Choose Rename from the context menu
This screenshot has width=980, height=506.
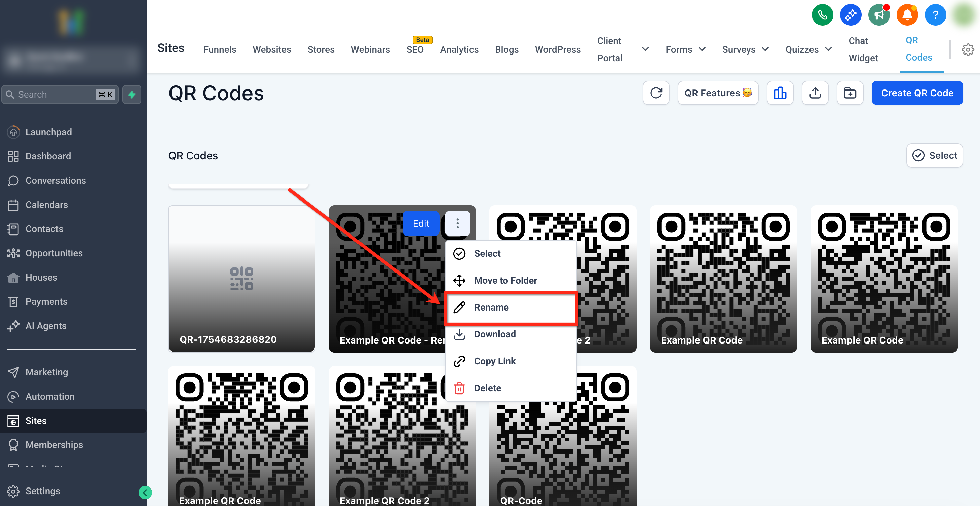491,308
